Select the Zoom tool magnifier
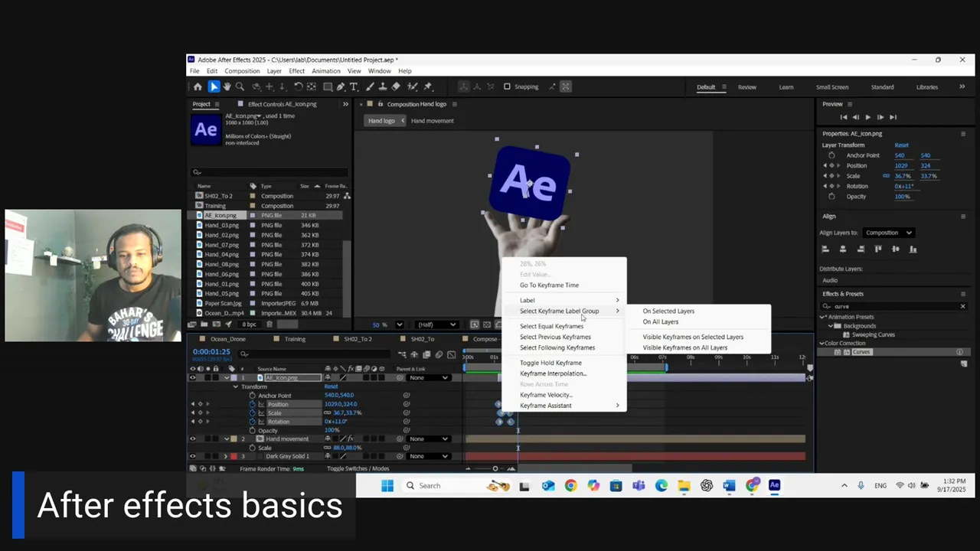The height and width of the screenshot is (551, 980). (x=240, y=86)
